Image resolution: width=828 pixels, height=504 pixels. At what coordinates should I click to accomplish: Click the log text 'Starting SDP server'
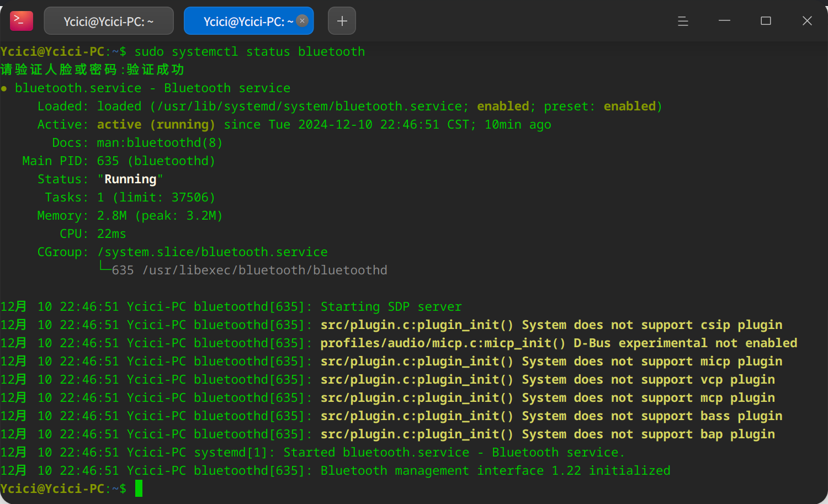pyautogui.click(x=391, y=307)
